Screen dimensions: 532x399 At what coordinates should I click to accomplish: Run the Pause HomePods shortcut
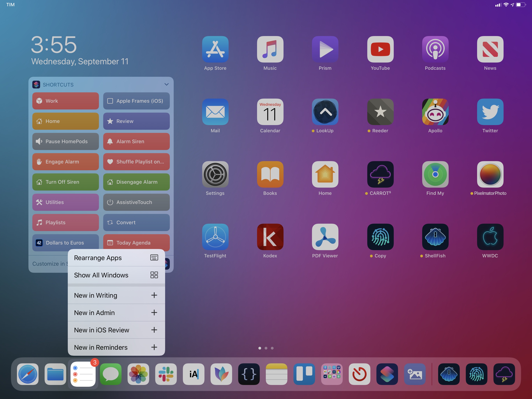point(66,141)
